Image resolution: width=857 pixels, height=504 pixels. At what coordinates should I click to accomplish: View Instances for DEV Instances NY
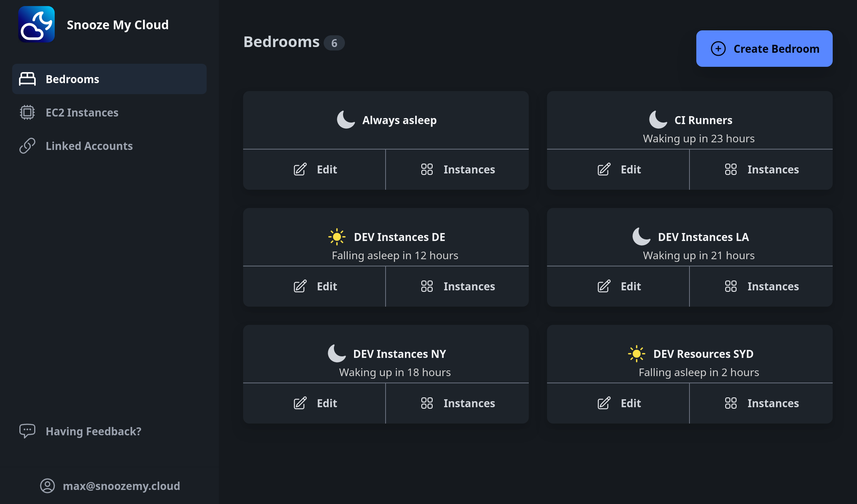point(457,403)
